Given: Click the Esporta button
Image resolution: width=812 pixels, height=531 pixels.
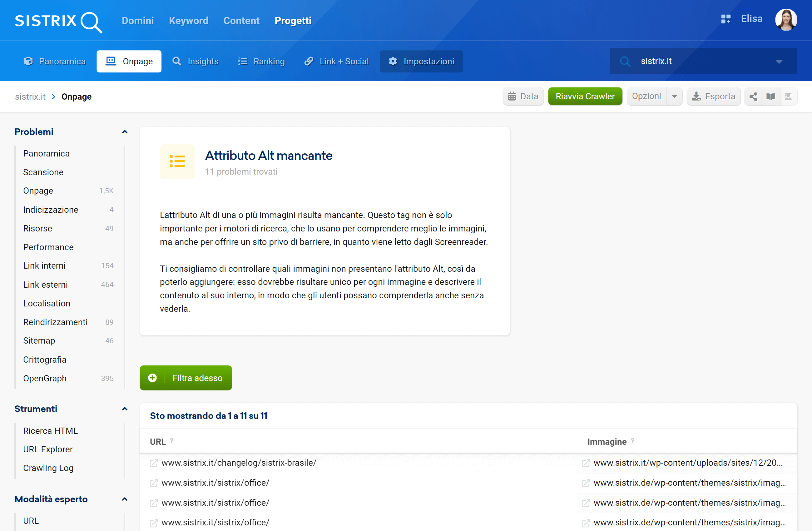Looking at the screenshot, I should coord(713,97).
